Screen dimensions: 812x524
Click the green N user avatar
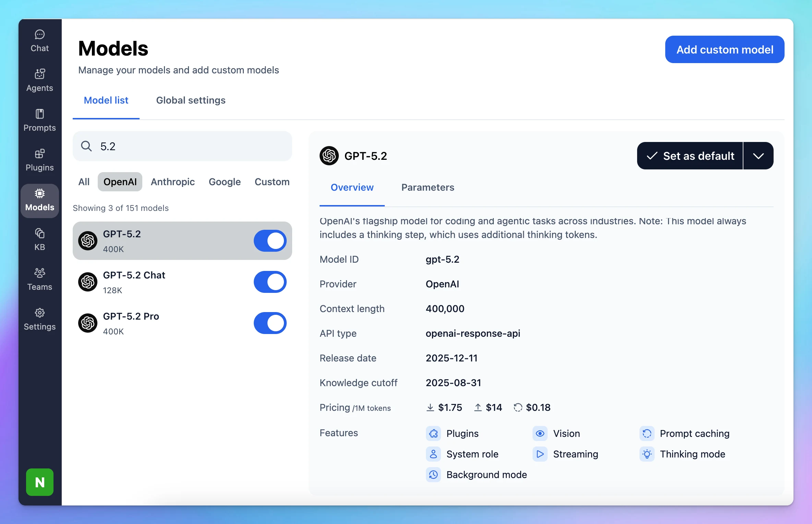point(40,482)
